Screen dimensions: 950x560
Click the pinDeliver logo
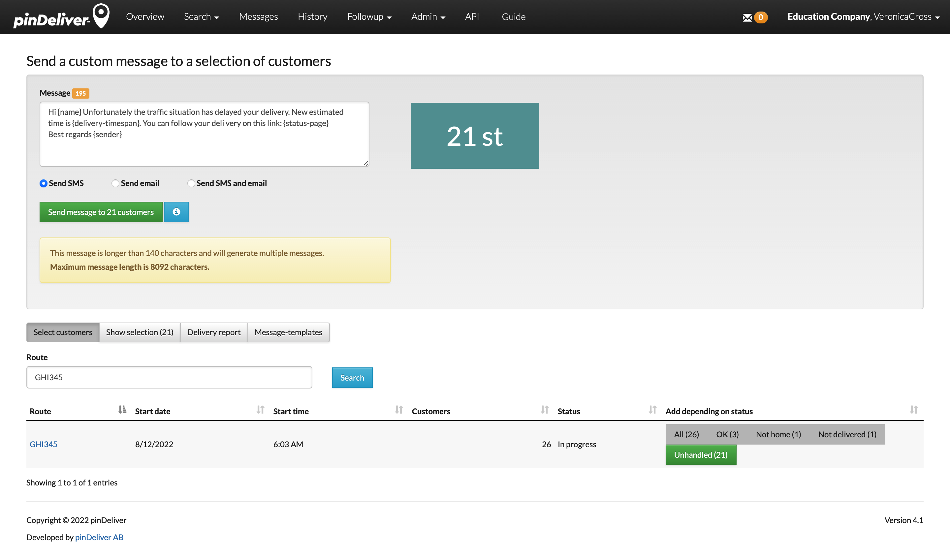[62, 16]
